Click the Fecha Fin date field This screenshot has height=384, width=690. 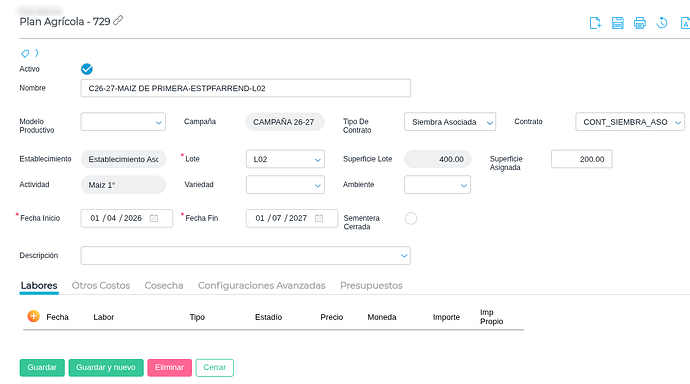(x=292, y=218)
